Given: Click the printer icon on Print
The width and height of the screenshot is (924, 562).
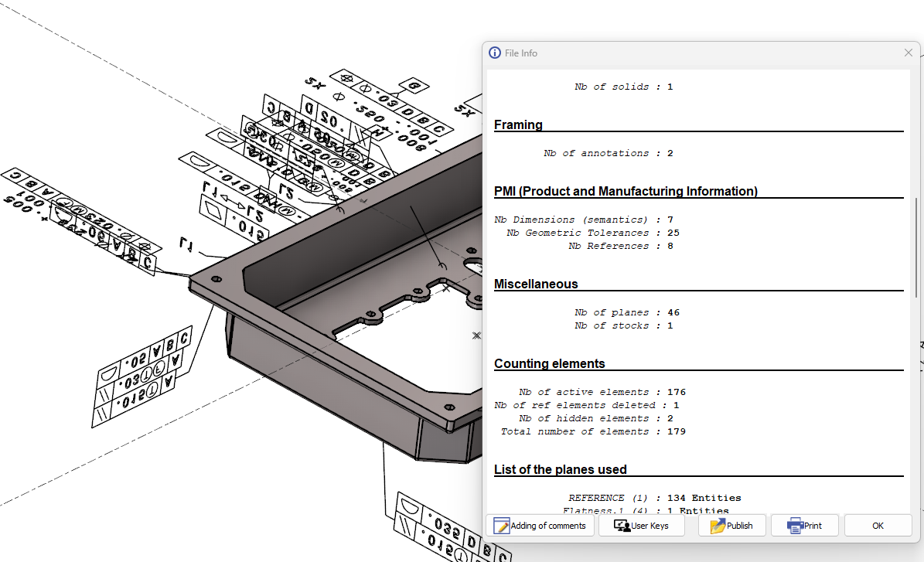Looking at the screenshot, I should tap(795, 526).
